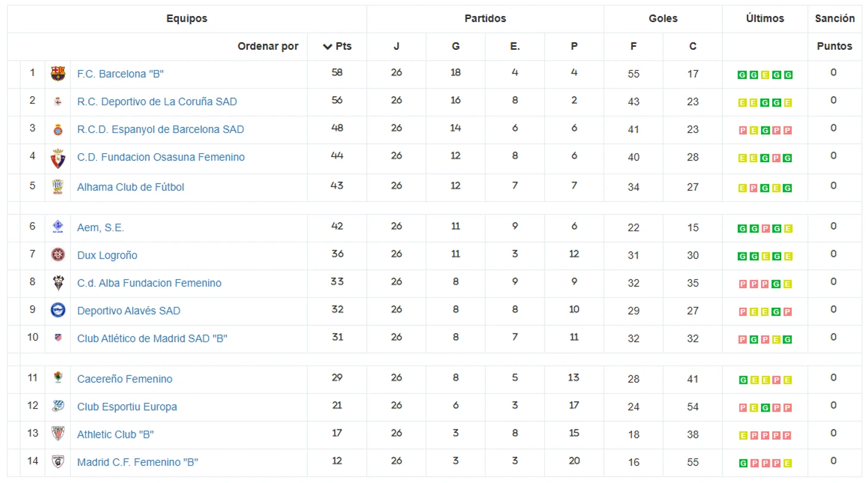
Task: Click the G wins column header
Action: (x=455, y=46)
